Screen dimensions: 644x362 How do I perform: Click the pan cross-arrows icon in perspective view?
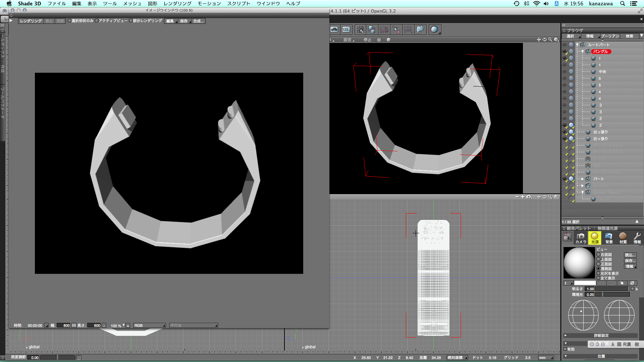click(x=539, y=40)
